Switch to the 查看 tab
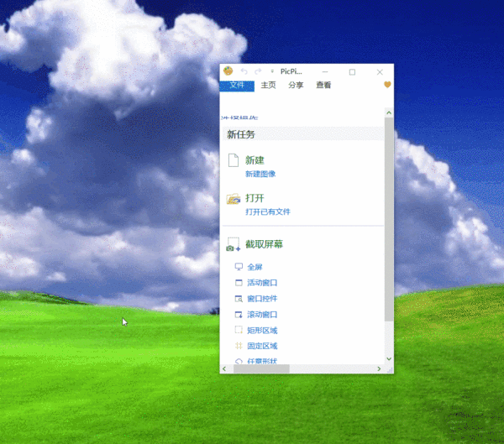Viewport: 504px width, 444px height. [x=323, y=85]
